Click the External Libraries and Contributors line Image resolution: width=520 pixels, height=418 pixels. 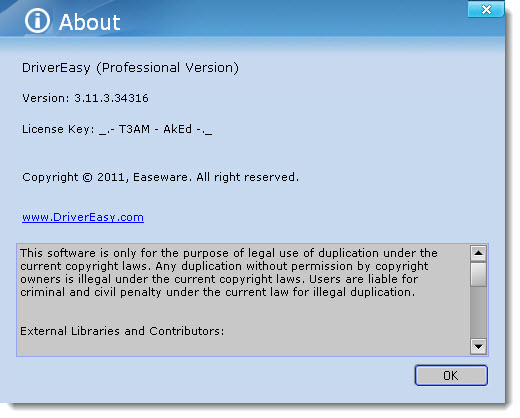[x=122, y=331]
